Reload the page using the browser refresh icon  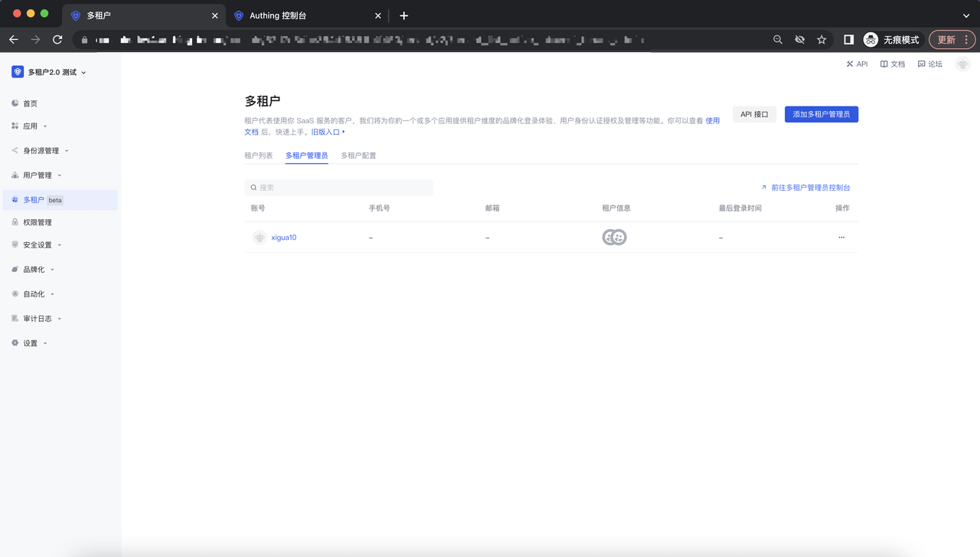[x=57, y=39]
